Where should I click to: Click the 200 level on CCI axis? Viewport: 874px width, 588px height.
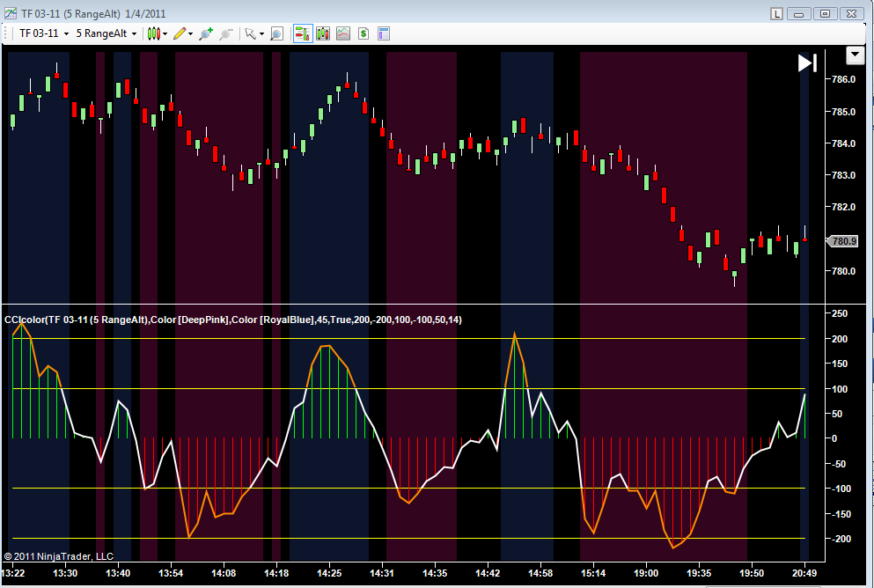coord(840,339)
